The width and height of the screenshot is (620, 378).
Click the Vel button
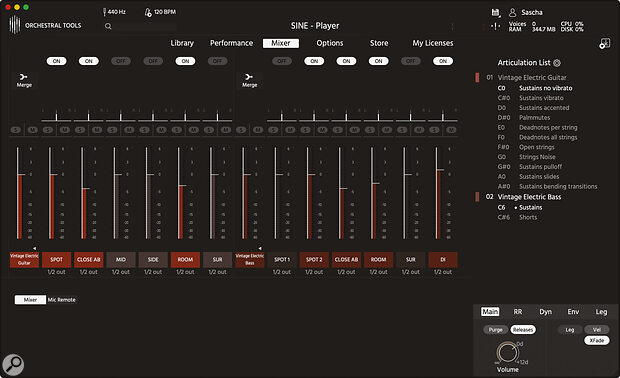597,330
